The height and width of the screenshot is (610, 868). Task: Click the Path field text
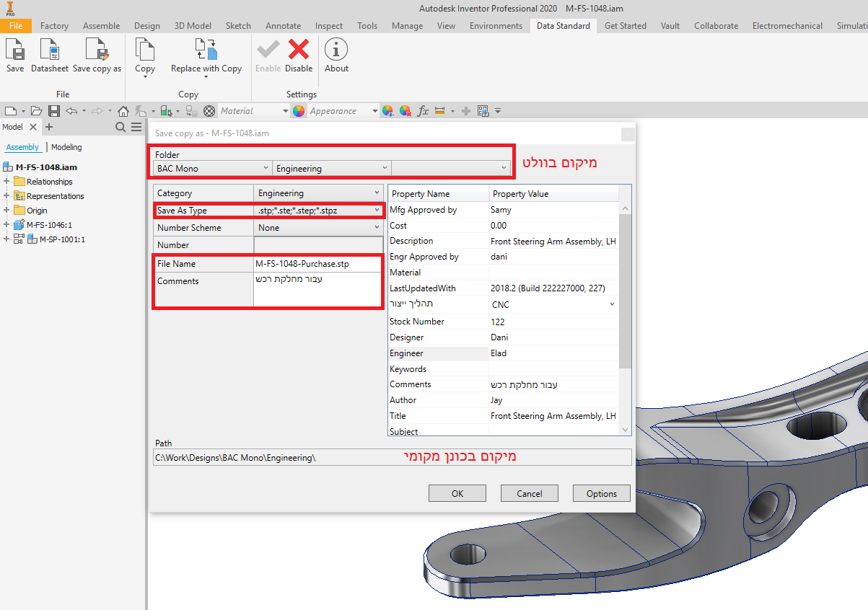(235, 458)
